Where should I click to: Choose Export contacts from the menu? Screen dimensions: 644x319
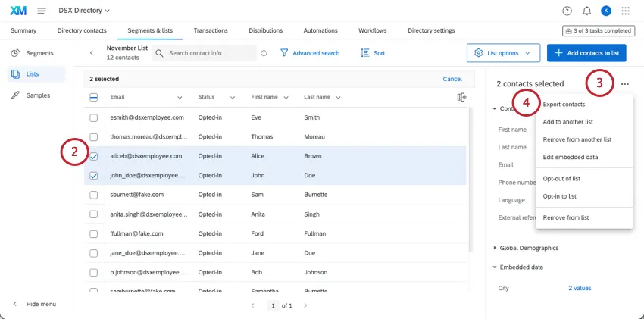click(x=564, y=104)
